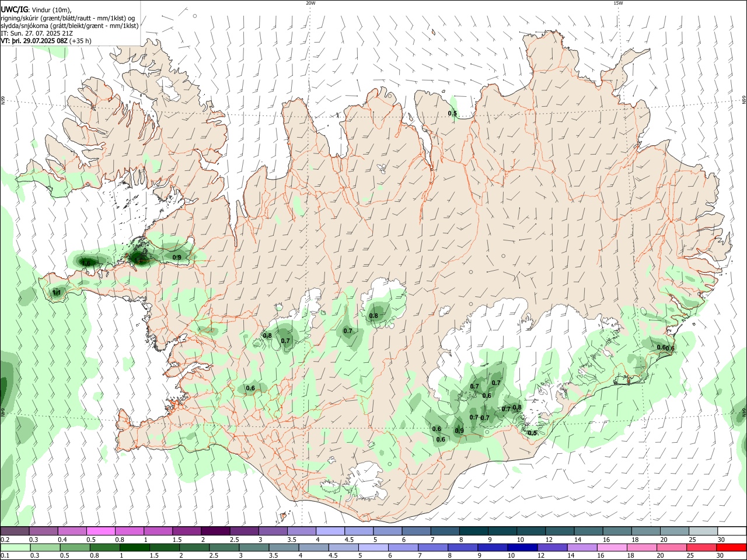Pick the 0.3 swatch in the rain scale
The height and width of the screenshot is (560, 747).
coord(45,548)
